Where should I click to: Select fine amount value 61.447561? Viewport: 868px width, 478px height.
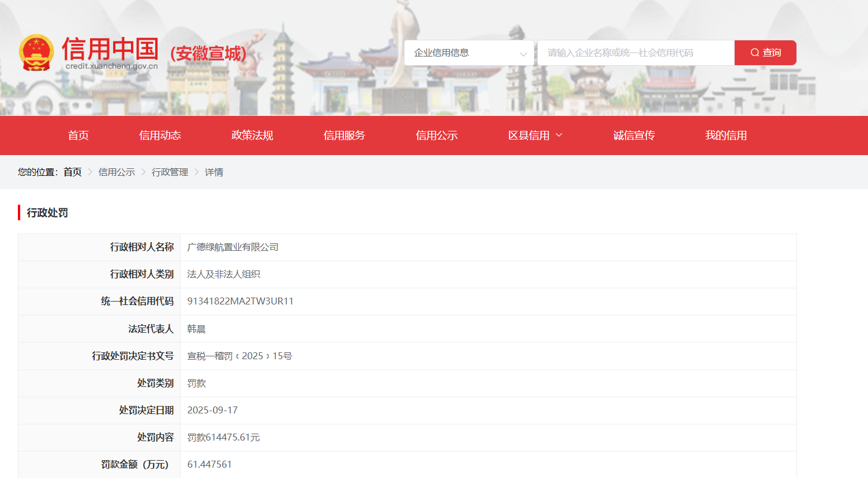[209, 465]
